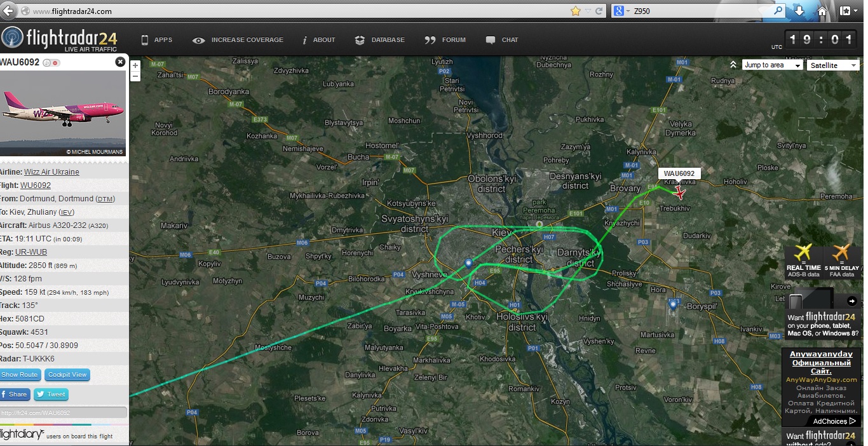Click the blue airport pin near Boryspil
Screen dimensions: 868x446
(673, 305)
